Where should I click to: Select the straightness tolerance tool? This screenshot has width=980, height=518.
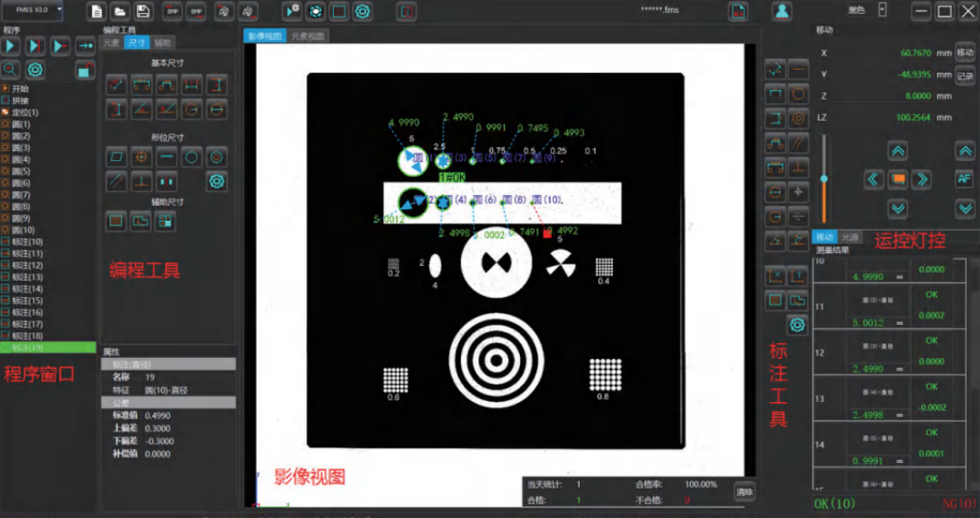click(x=167, y=156)
